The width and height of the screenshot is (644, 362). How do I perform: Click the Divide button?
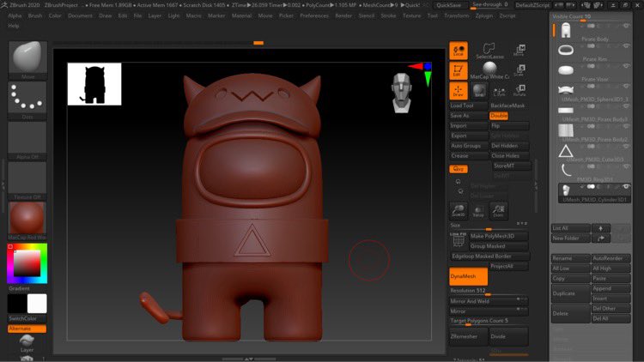coord(508,336)
